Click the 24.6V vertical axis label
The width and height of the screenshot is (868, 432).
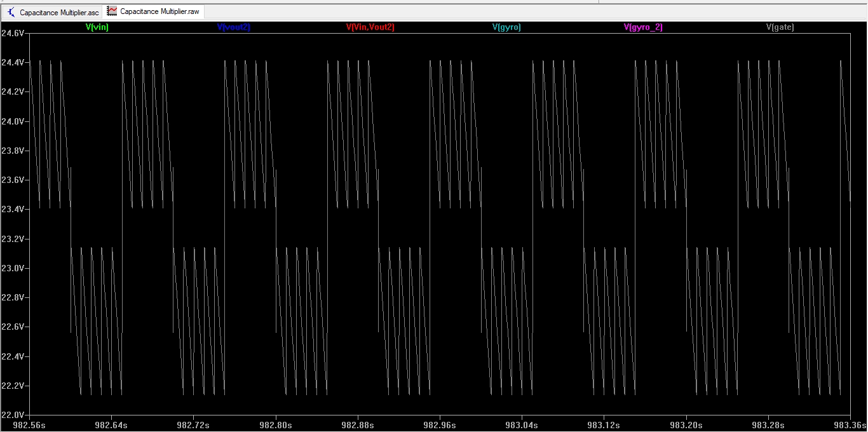click(x=13, y=33)
